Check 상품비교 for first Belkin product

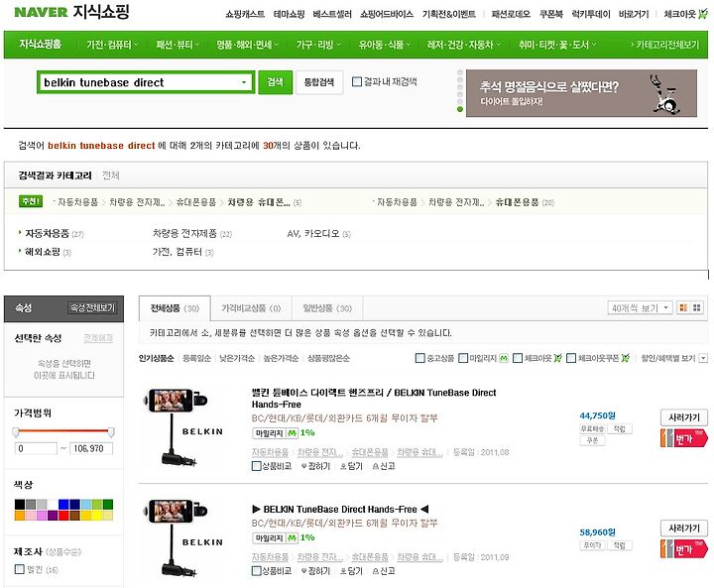[257, 466]
